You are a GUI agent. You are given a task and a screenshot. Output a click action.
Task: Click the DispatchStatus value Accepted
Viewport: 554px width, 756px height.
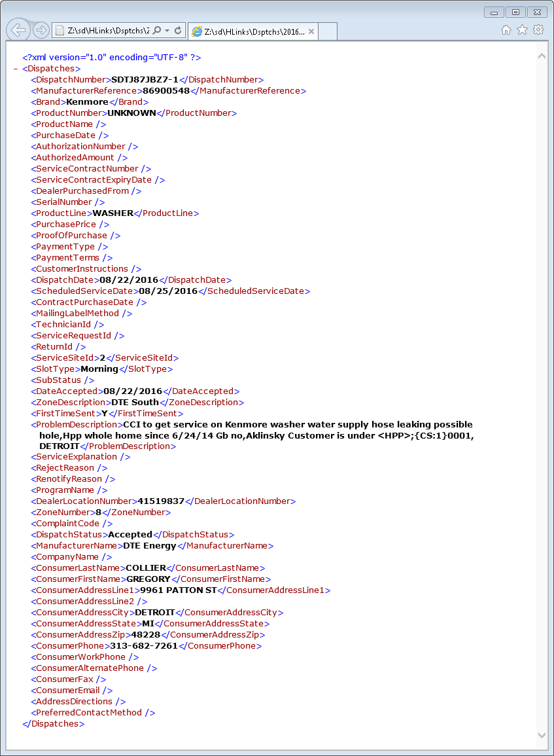pyautogui.click(x=130, y=535)
